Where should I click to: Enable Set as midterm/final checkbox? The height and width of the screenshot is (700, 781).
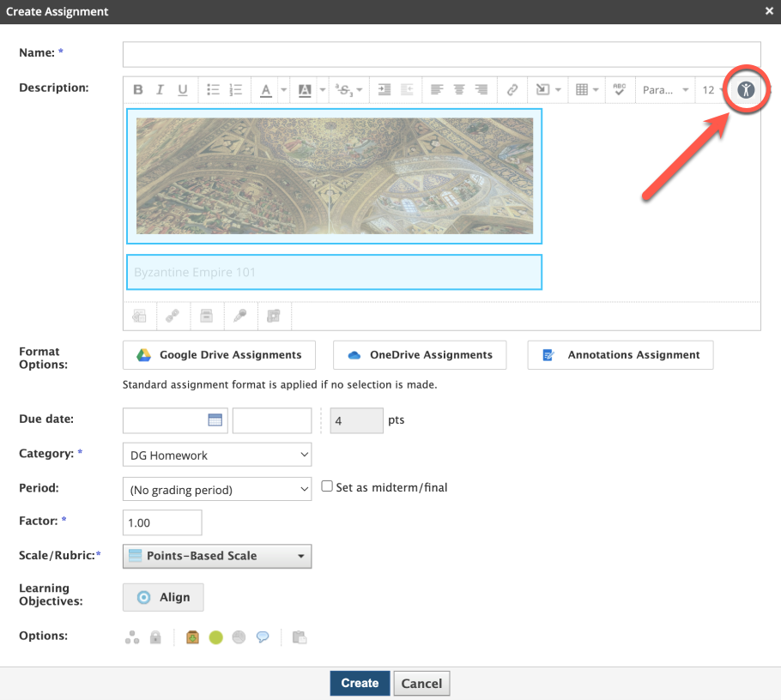click(x=327, y=486)
